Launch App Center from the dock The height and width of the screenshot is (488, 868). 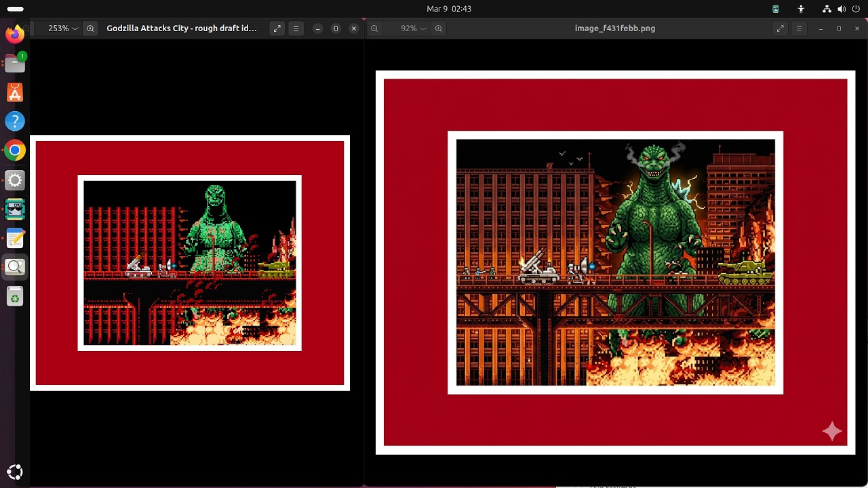[15, 92]
